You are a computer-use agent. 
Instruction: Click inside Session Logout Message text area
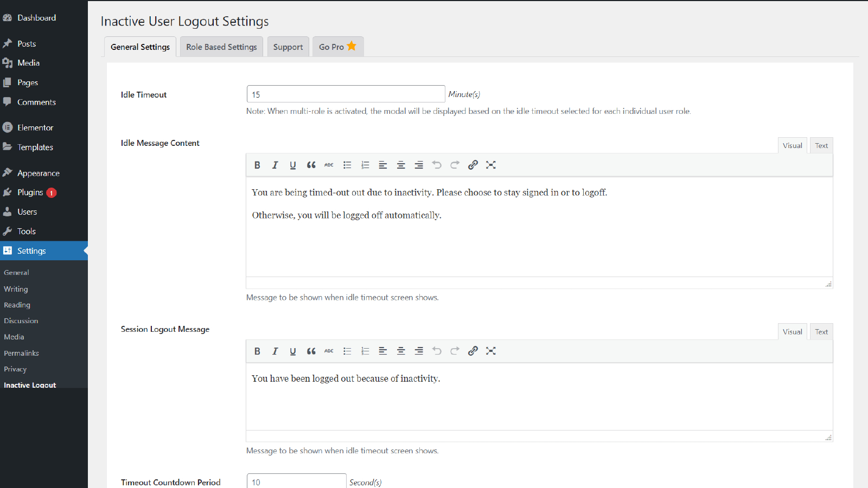(x=539, y=396)
